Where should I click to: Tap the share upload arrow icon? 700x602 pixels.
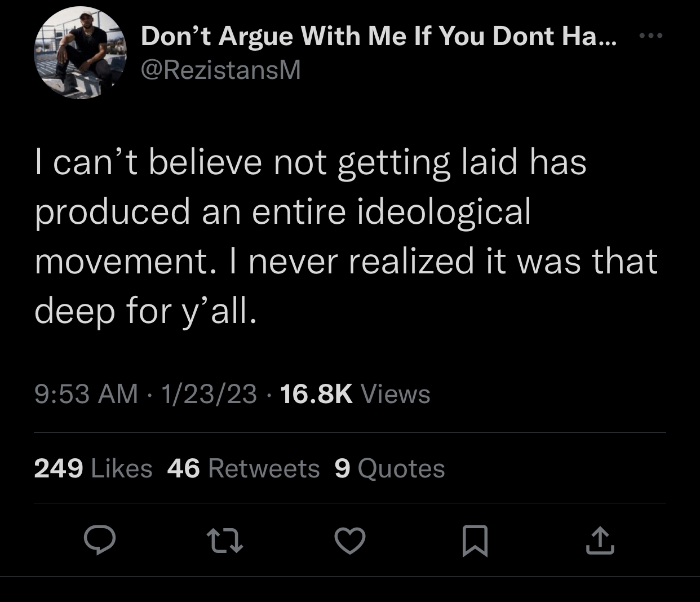[600, 541]
